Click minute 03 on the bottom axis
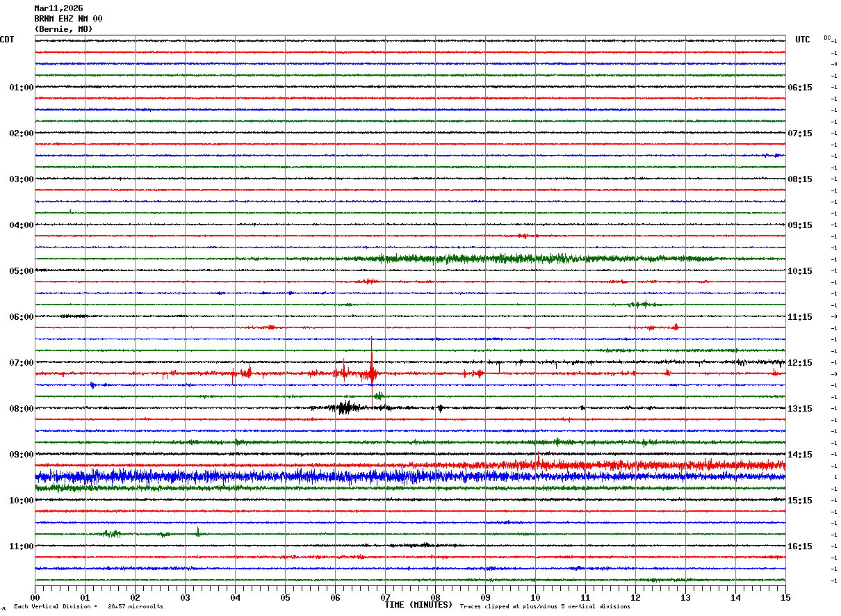Screen dimensions: 841x616 click(x=185, y=597)
